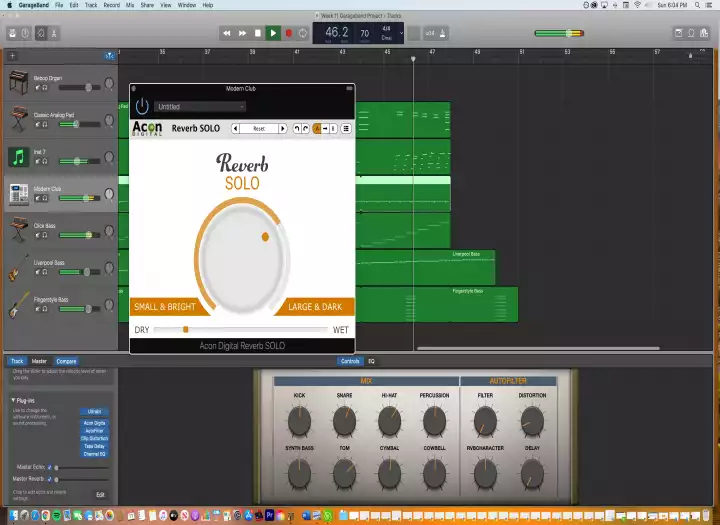This screenshot has width=720, height=525.
Task: Open the Acon Digital plug-in slot
Action: pyautogui.click(x=94, y=423)
